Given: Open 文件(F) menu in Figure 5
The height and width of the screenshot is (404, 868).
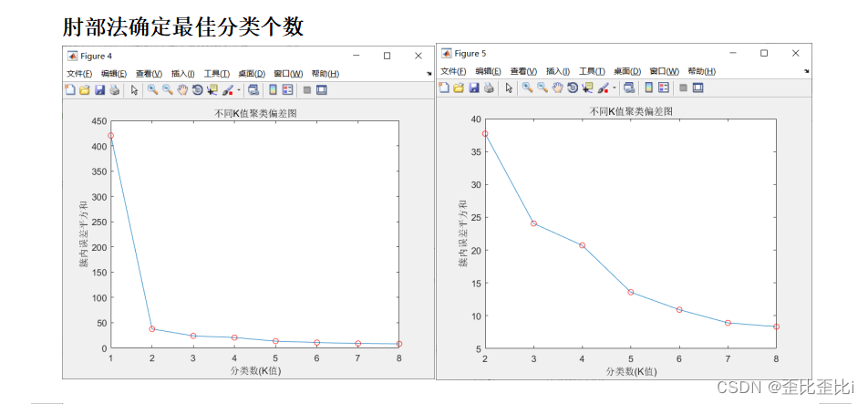Looking at the screenshot, I should 453,71.
